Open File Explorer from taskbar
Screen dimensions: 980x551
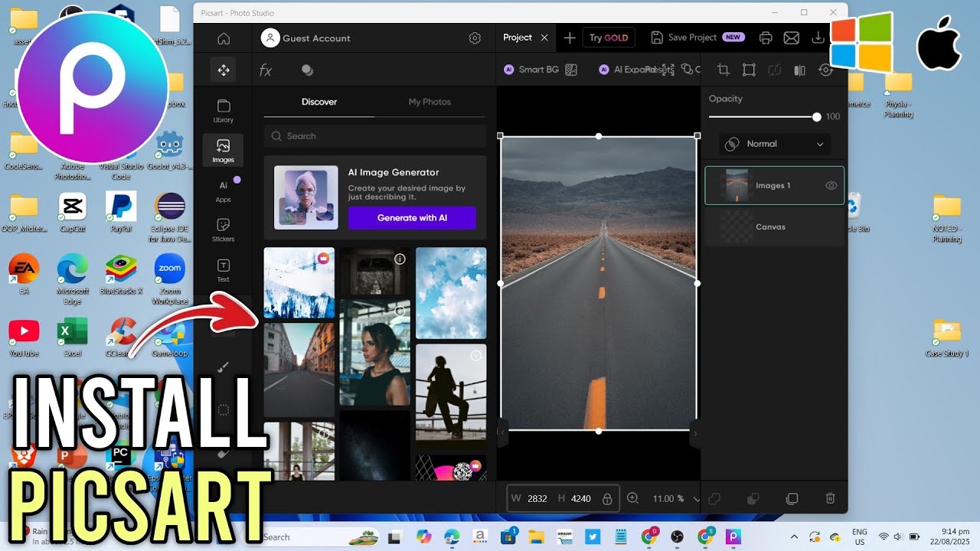[536, 536]
